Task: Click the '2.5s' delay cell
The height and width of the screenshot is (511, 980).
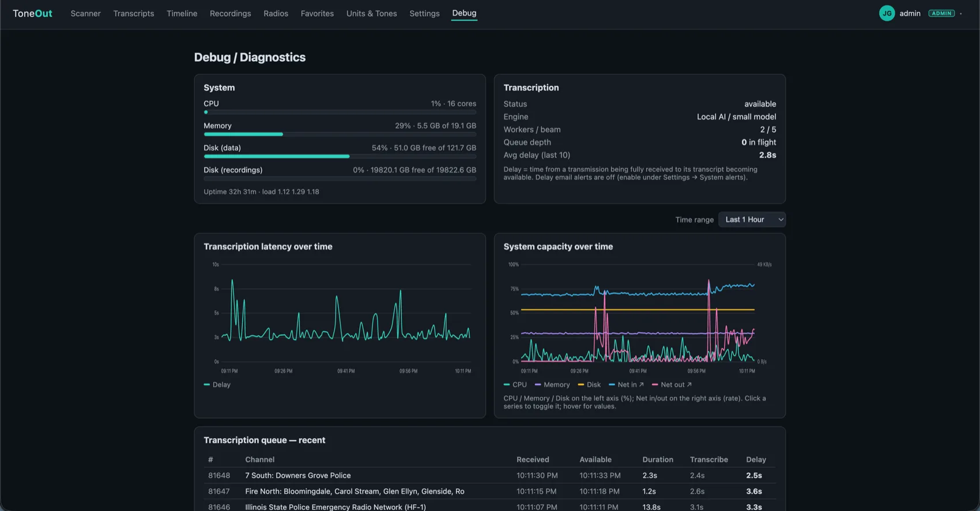Action: [754, 475]
